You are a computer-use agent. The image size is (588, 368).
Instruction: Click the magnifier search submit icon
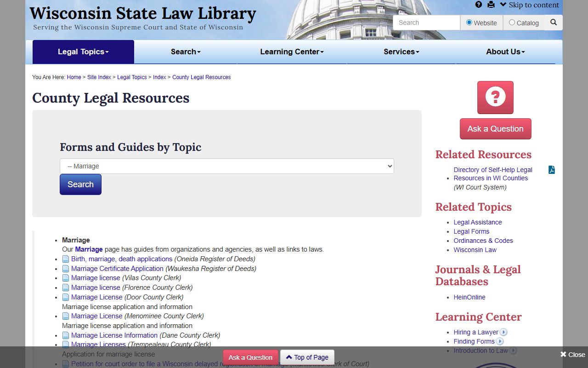coord(554,23)
